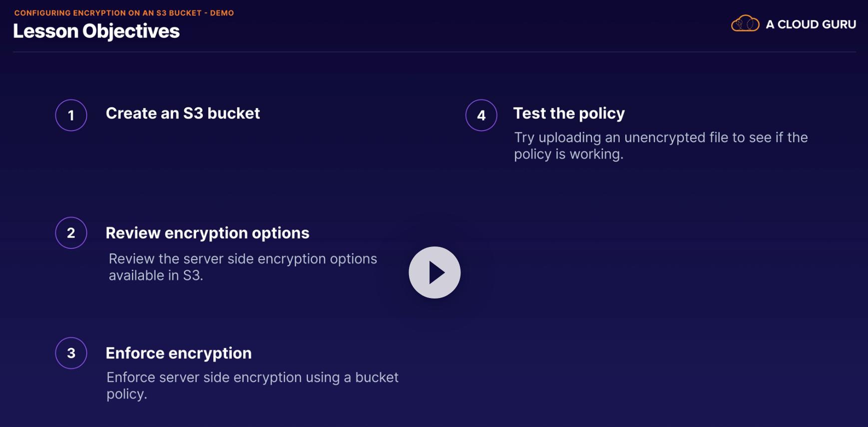Play the lesson video
Image resolution: width=868 pixels, height=427 pixels.
(x=434, y=272)
